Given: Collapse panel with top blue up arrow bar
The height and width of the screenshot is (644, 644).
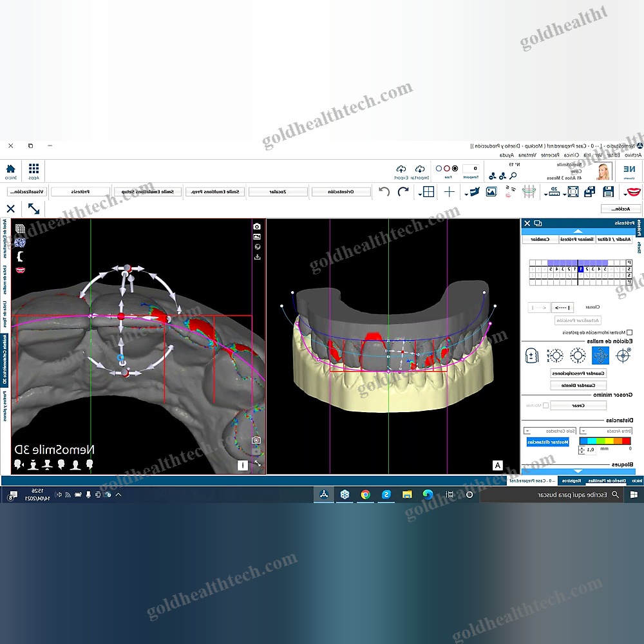Looking at the screenshot, I should [578, 231].
